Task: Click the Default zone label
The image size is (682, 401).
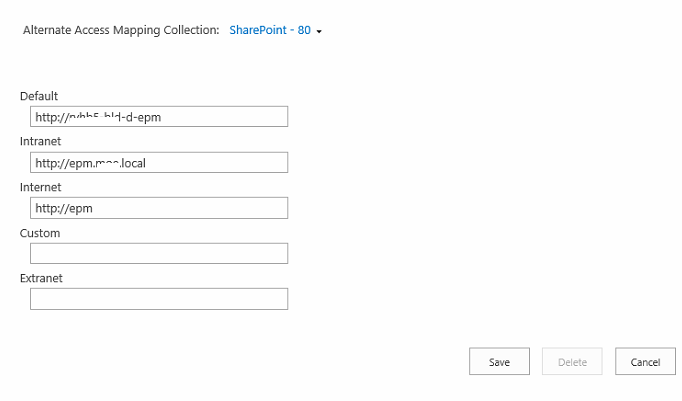Action: [x=39, y=96]
